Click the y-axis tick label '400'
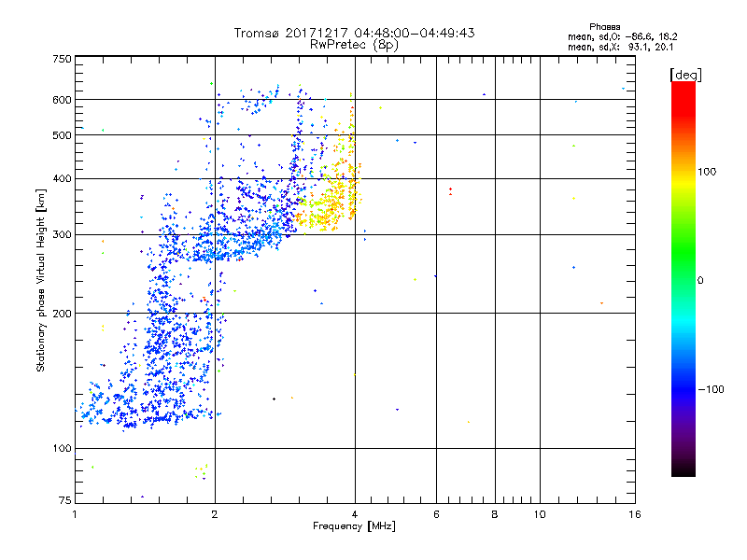Image resolution: width=747 pixels, height=560 pixels. click(x=62, y=178)
